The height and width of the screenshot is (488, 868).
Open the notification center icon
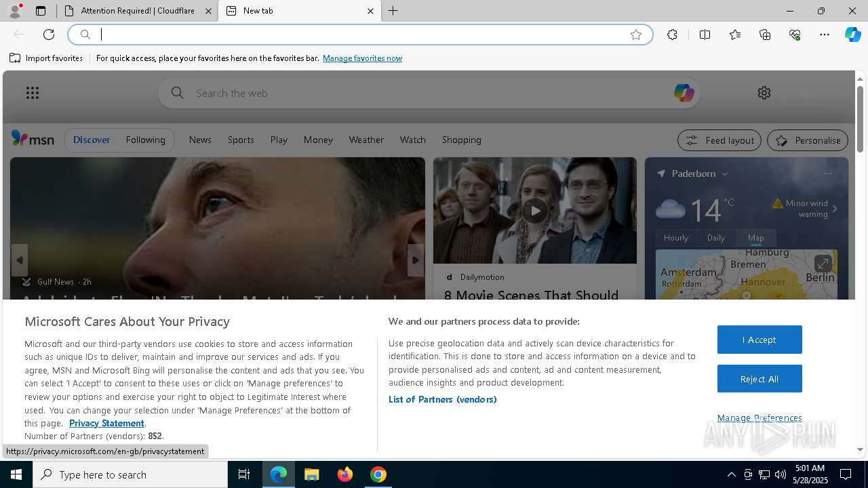tap(846, 474)
